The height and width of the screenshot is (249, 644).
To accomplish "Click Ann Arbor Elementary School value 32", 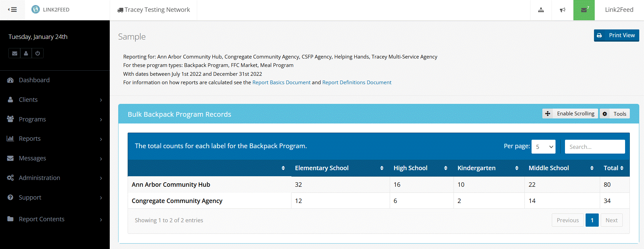I will pos(299,184).
